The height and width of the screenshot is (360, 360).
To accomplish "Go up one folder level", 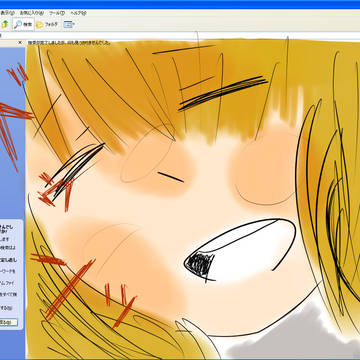I will point(5,24).
